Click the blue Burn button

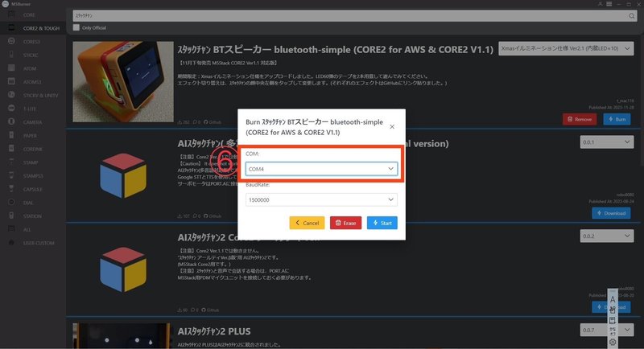617,119
